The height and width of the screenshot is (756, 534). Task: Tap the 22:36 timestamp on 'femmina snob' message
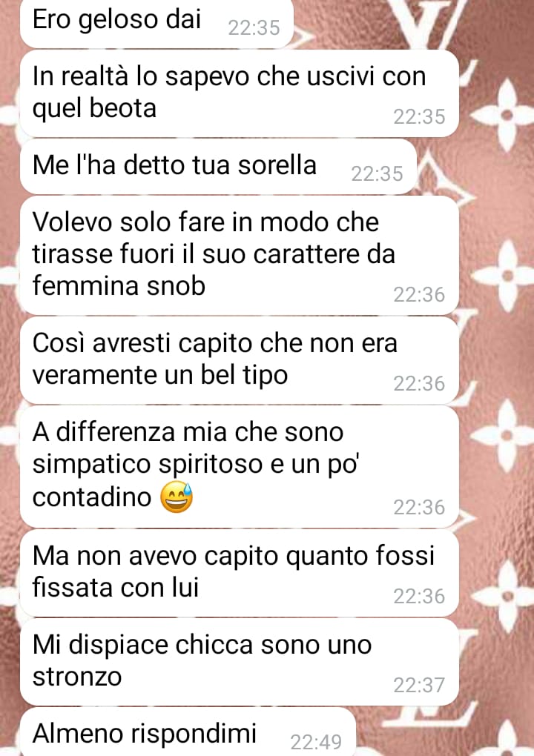[419, 294]
